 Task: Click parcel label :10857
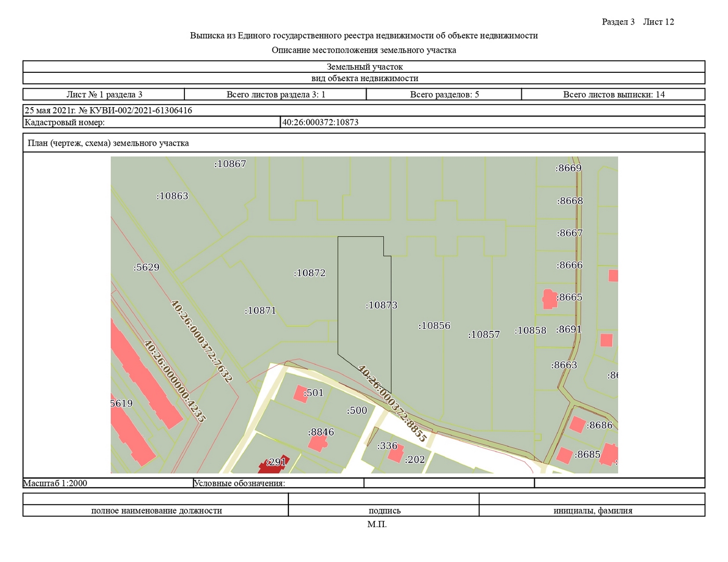click(x=484, y=335)
